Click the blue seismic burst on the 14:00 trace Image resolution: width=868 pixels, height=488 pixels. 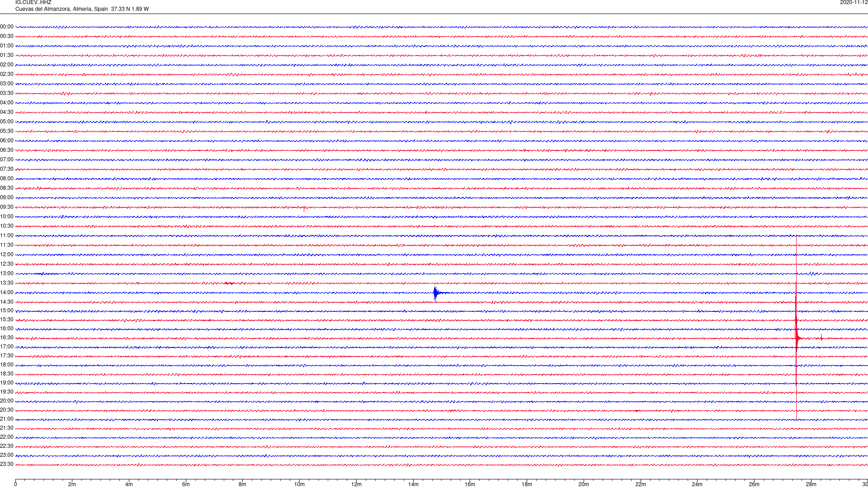click(437, 293)
